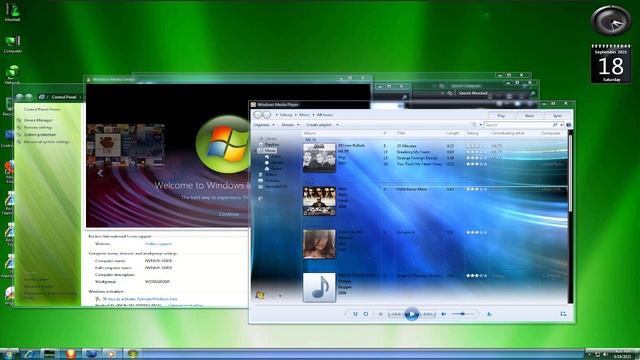Set star rating for 25 Minutes
Screen dimensions: 640x360
[x=476, y=146]
